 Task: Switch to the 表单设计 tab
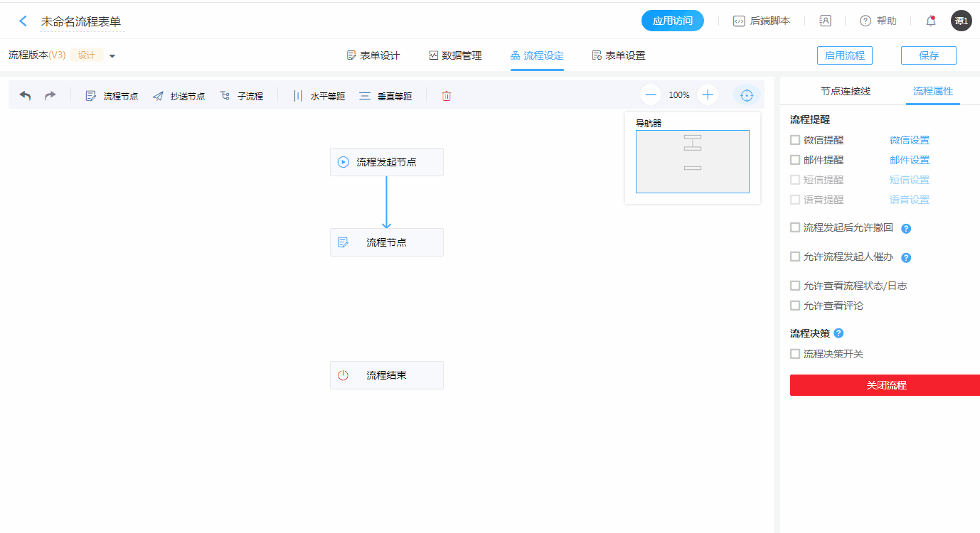pos(373,55)
